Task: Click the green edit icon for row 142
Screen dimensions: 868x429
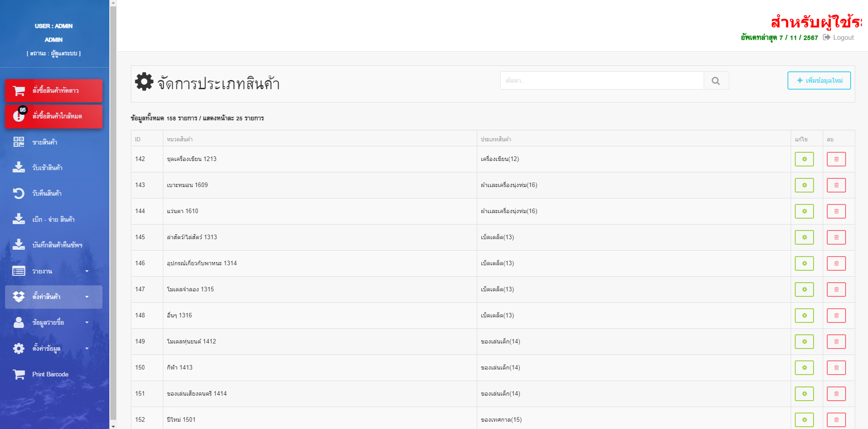Action: click(804, 159)
